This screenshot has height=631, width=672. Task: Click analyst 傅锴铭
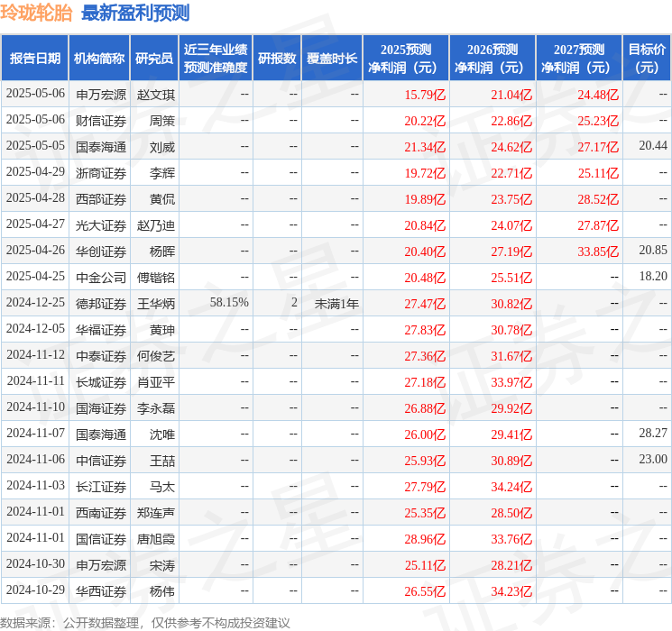(x=156, y=278)
